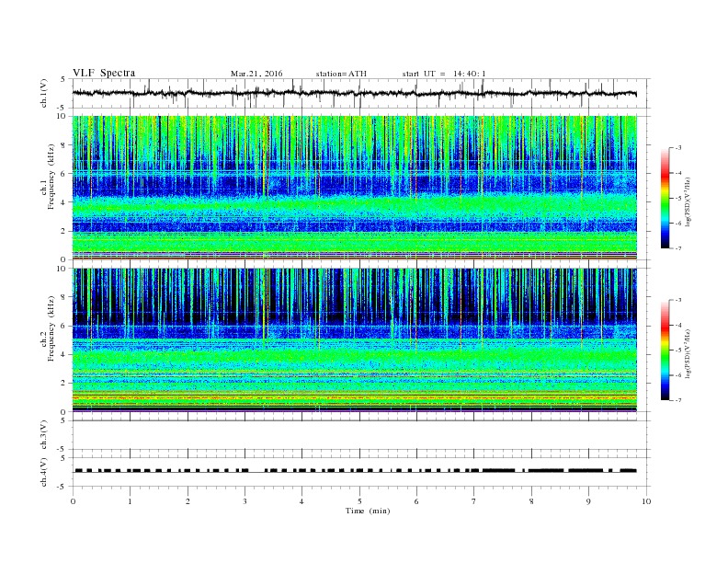This screenshot has width=728, height=563.
Task: Click the "4" kHz tick of ch.1 spectrogram
Action: coord(63,202)
